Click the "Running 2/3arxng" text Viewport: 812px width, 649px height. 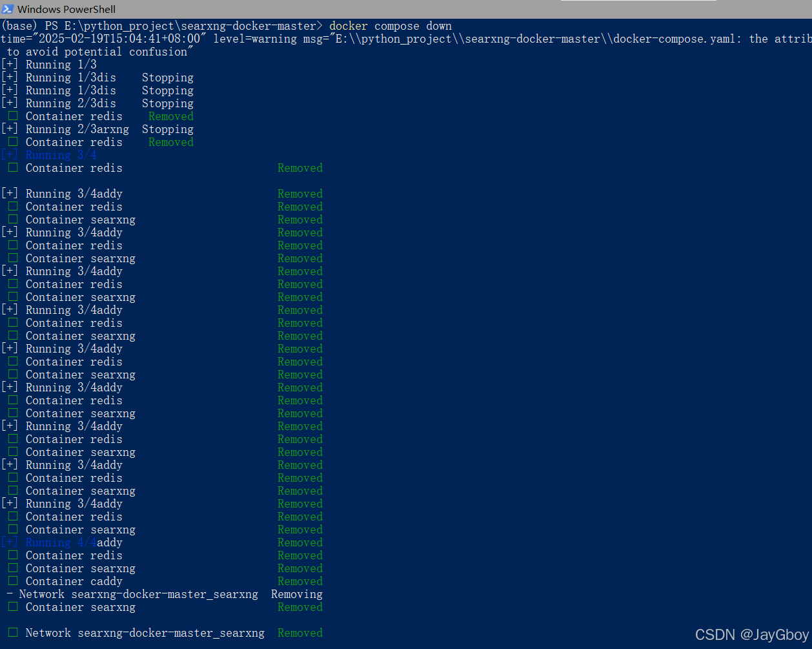click(77, 129)
